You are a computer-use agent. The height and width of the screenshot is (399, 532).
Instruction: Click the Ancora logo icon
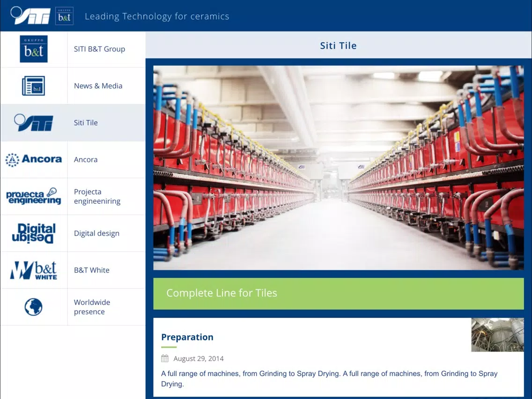(34, 160)
